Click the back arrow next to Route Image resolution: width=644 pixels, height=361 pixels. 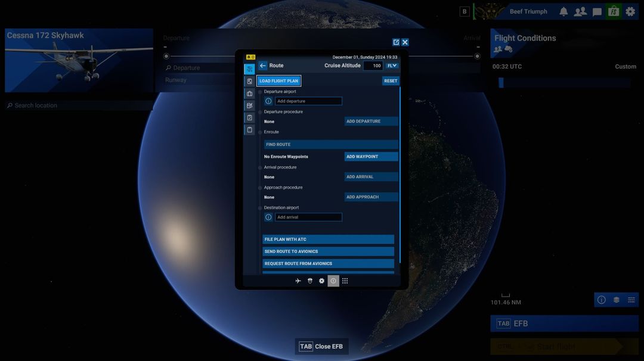click(263, 66)
